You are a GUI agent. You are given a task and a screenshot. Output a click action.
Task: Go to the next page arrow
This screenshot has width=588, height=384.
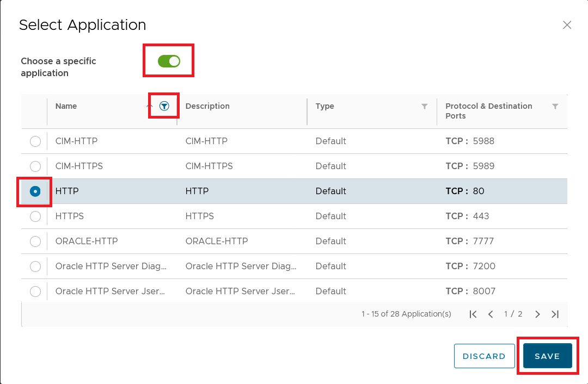537,314
